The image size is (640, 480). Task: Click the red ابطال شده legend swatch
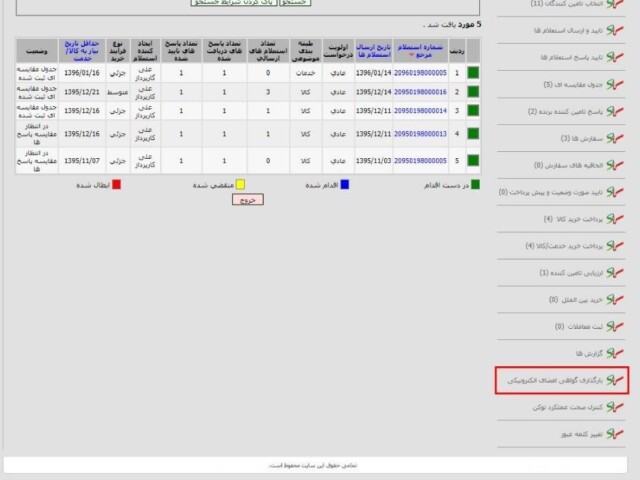click(116, 184)
